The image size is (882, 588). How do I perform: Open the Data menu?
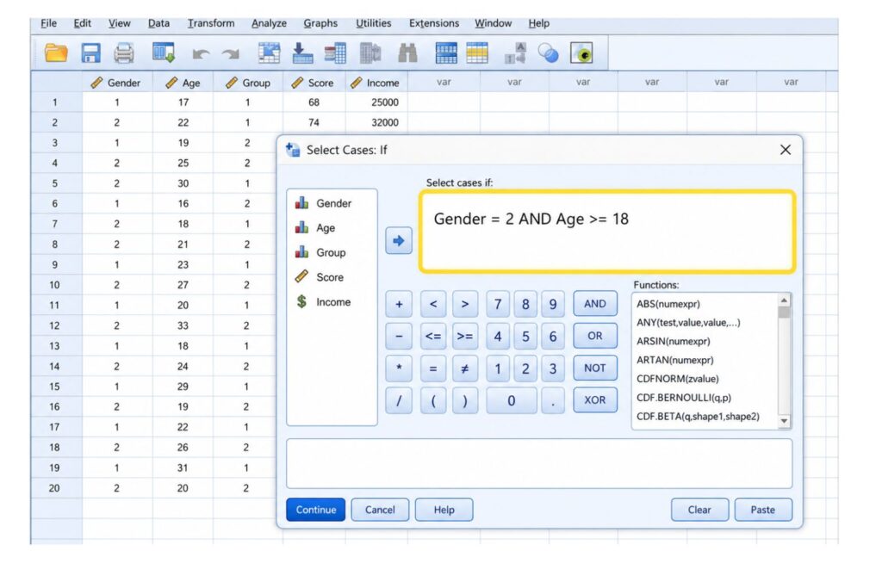pos(158,23)
